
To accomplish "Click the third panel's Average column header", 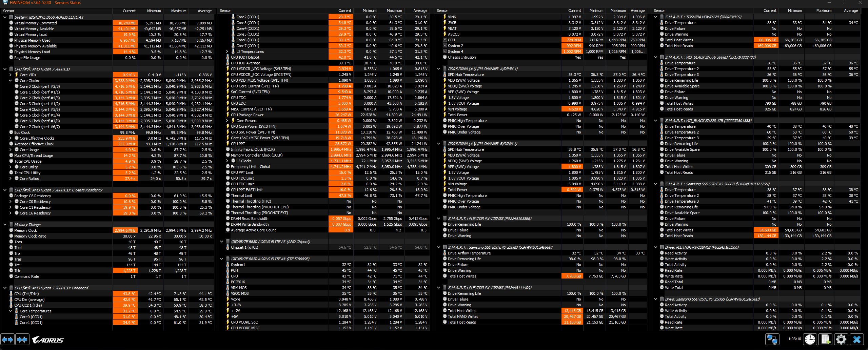I will point(637,11).
